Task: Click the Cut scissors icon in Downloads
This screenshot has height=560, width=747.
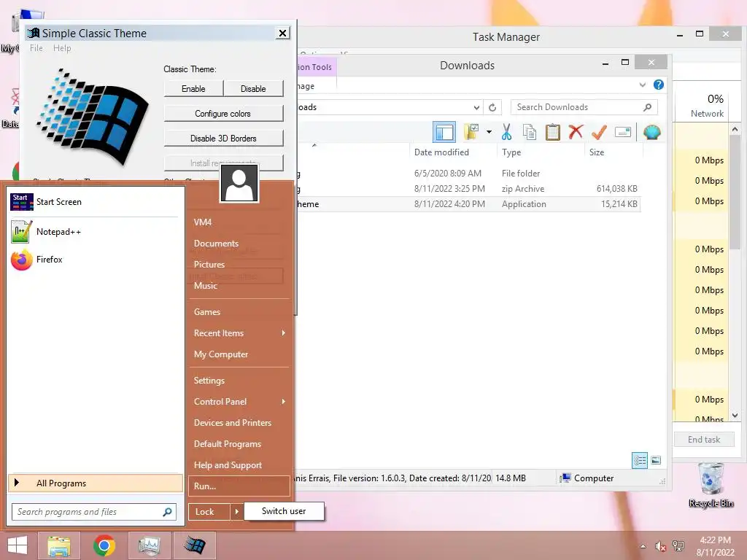Action: coord(506,132)
